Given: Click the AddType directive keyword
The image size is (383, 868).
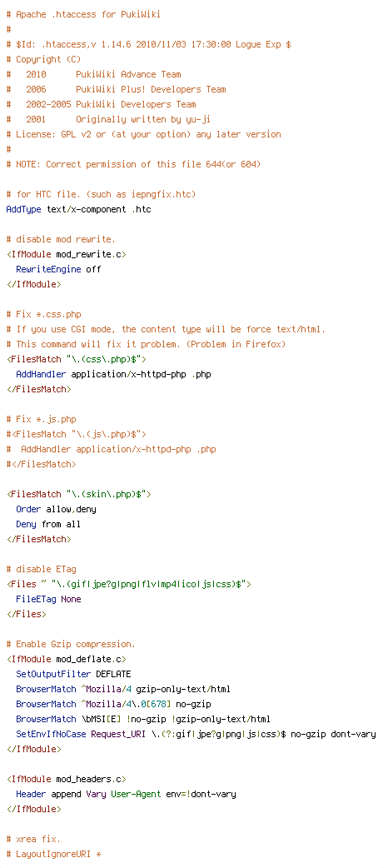Looking at the screenshot, I should coord(24,209).
